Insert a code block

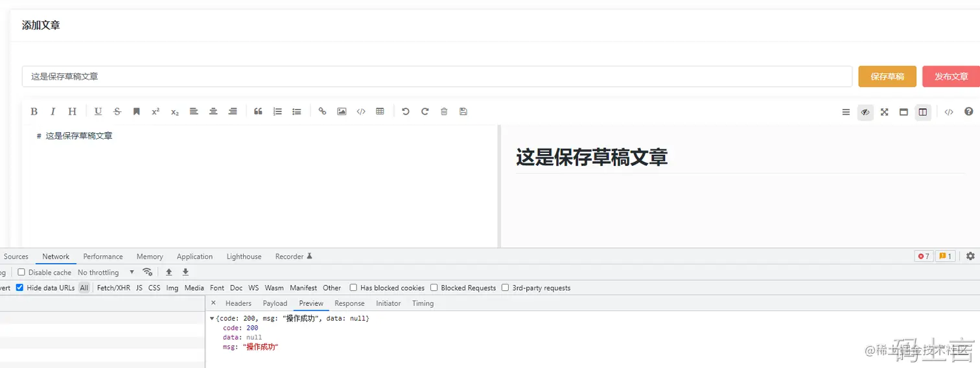point(361,111)
